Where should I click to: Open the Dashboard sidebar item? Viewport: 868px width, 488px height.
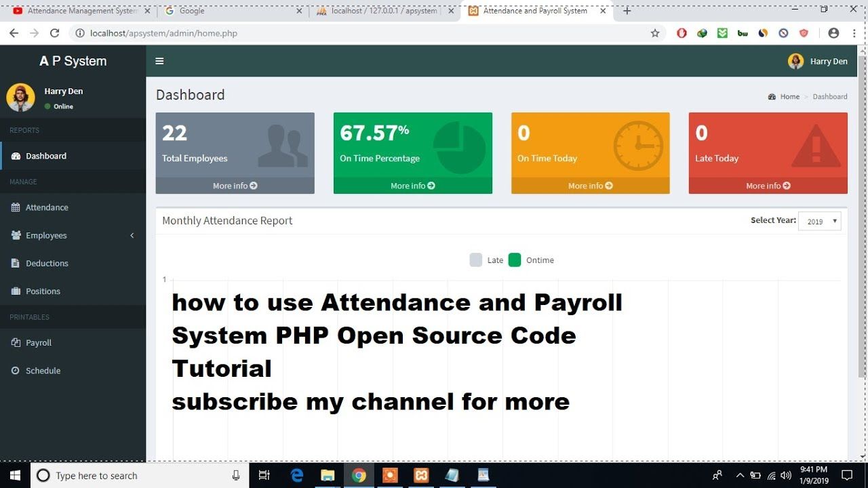(x=73, y=156)
